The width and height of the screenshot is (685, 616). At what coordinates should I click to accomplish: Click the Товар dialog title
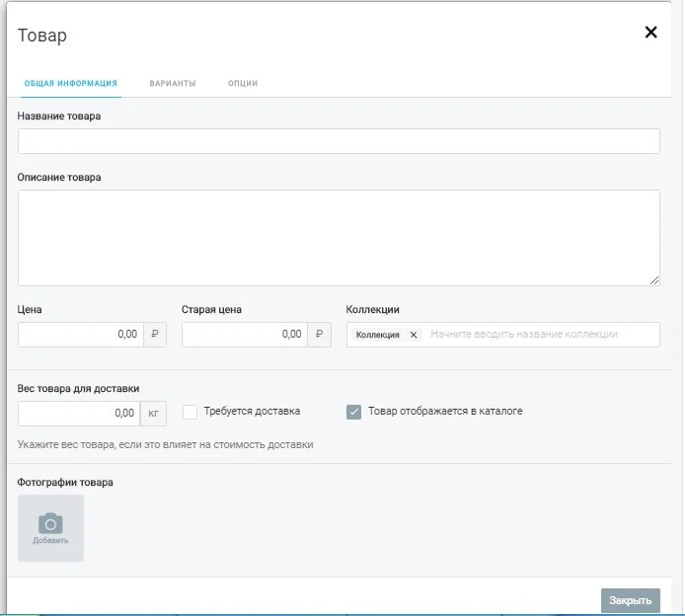41,36
